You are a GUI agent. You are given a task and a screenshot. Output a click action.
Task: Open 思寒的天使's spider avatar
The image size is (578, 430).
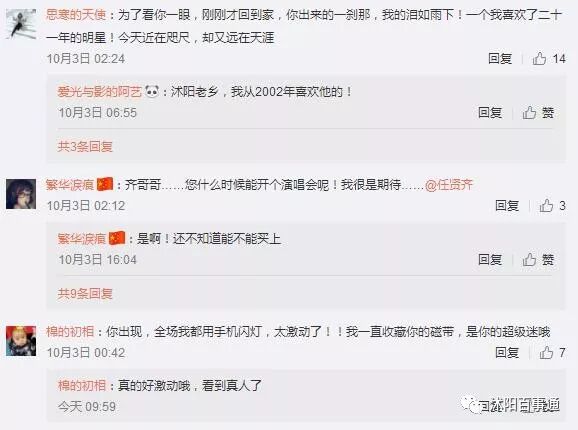point(21,24)
